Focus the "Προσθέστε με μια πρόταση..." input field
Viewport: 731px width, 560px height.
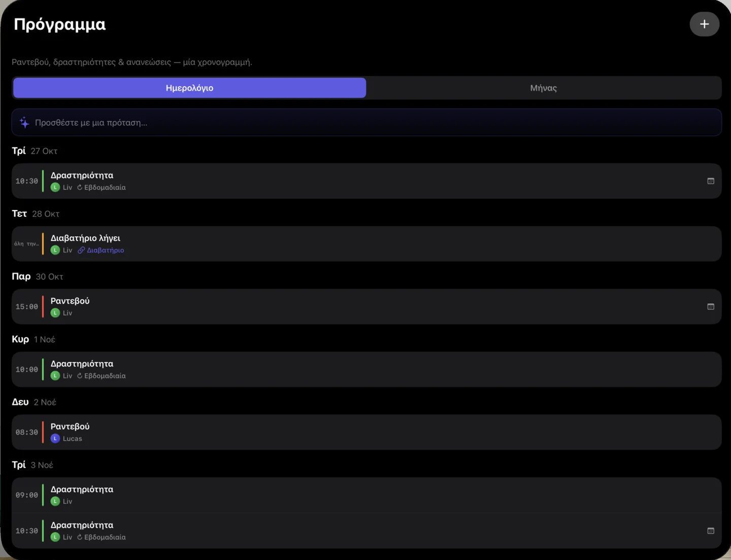tap(367, 122)
